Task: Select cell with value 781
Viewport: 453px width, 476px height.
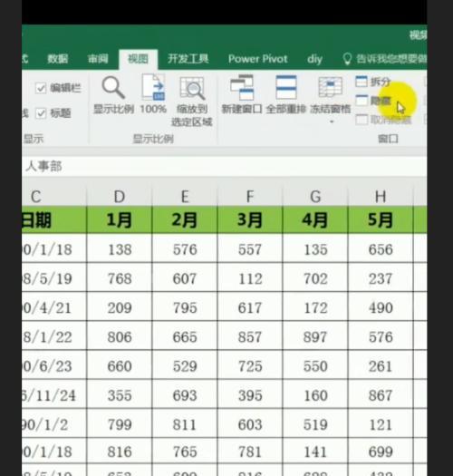Action: pyautogui.click(x=250, y=452)
